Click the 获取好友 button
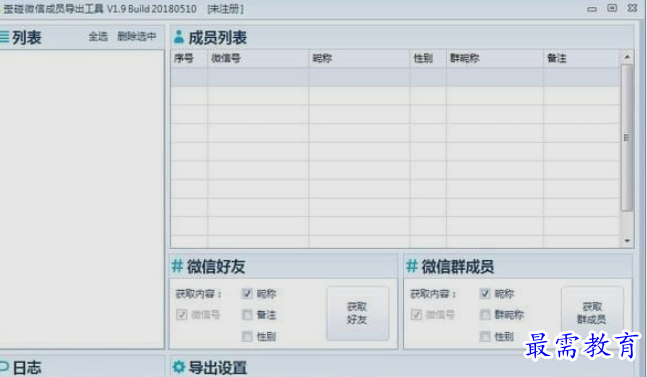647x377 pixels. click(x=358, y=313)
